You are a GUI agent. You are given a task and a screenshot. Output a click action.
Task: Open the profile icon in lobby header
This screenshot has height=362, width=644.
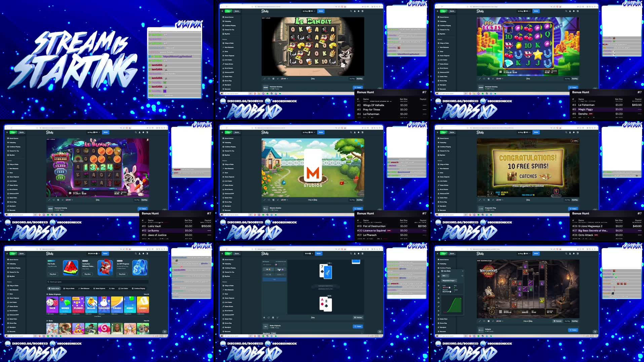pos(140,254)
